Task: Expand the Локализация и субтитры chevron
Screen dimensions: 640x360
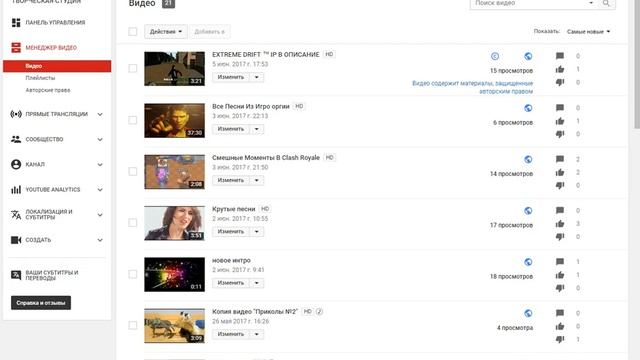Action: click(100, 215)
